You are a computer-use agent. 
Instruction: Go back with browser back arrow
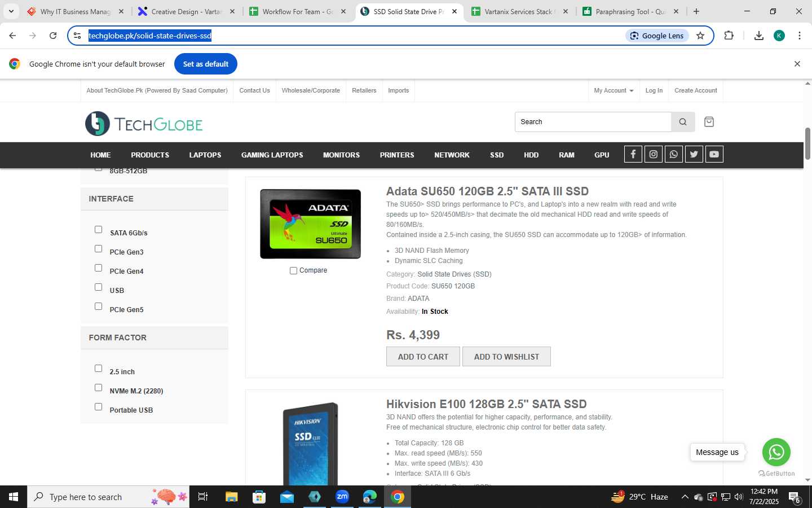point(12,36)
